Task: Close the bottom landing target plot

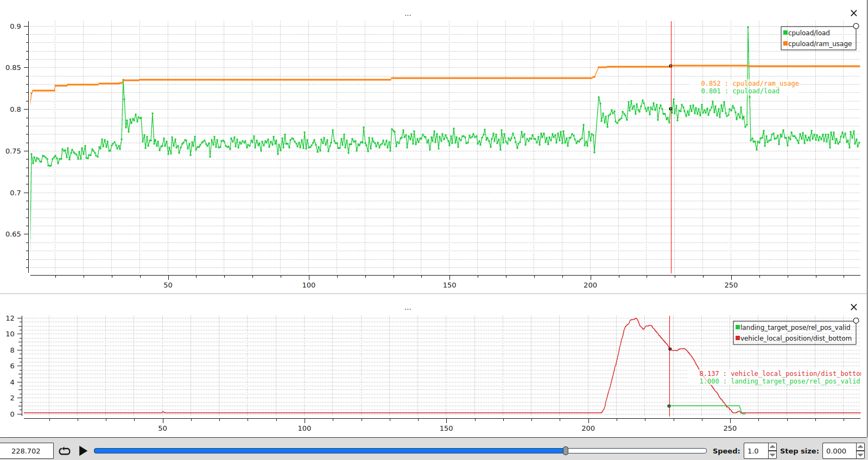Action: coord(853,307)
